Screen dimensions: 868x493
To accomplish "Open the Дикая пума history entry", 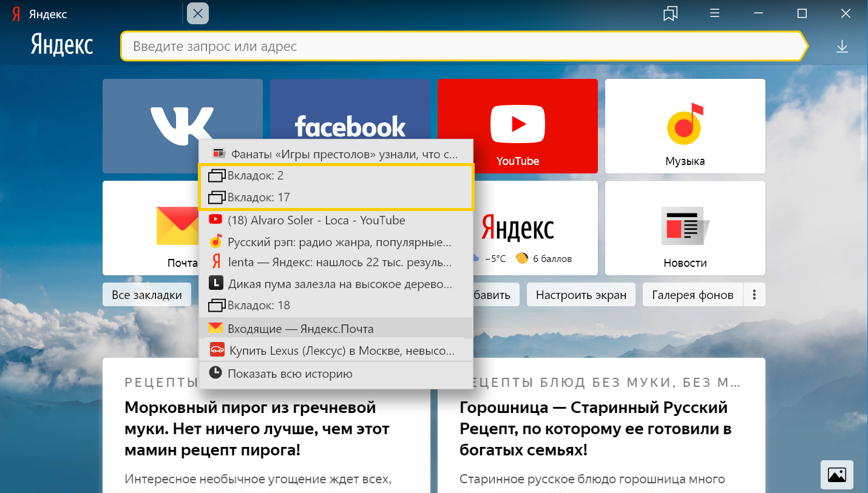I will [336, 283].
